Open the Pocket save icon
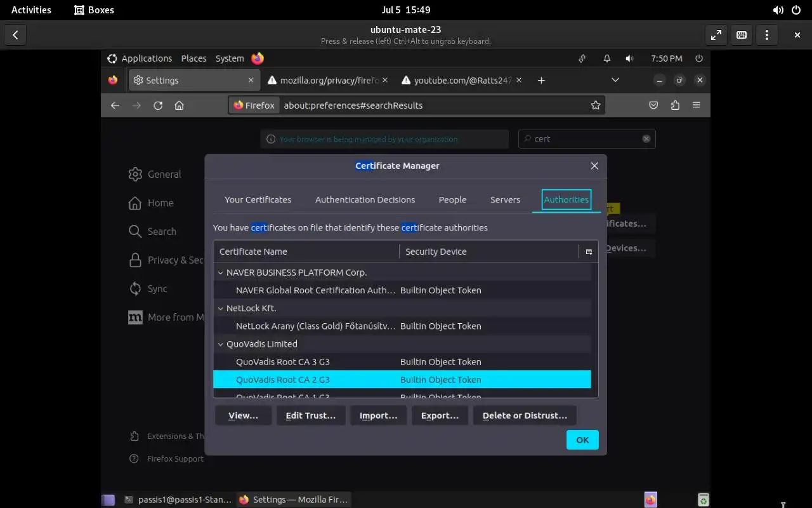The width and height of the screenshot is (812, 508). point(653,105)
